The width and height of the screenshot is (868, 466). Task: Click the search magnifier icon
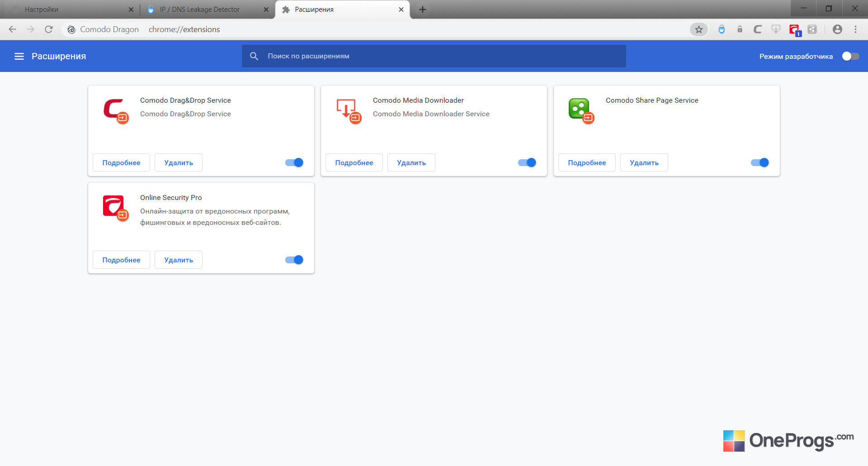[254, 56]
